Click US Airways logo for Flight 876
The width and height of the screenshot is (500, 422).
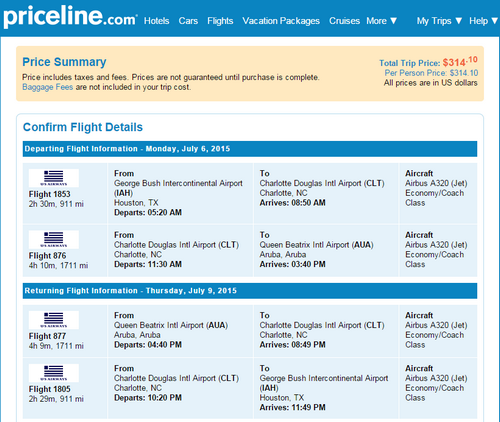(54, 240)
